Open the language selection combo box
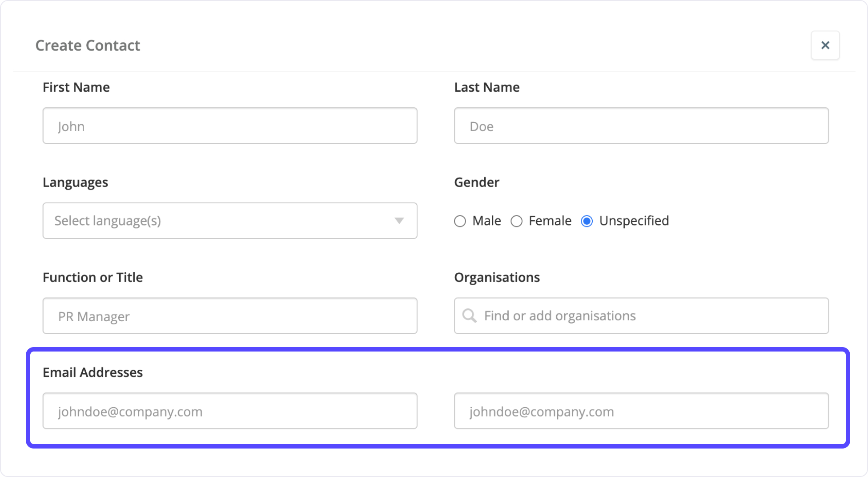The image size is (868, 477). (230, 221)
